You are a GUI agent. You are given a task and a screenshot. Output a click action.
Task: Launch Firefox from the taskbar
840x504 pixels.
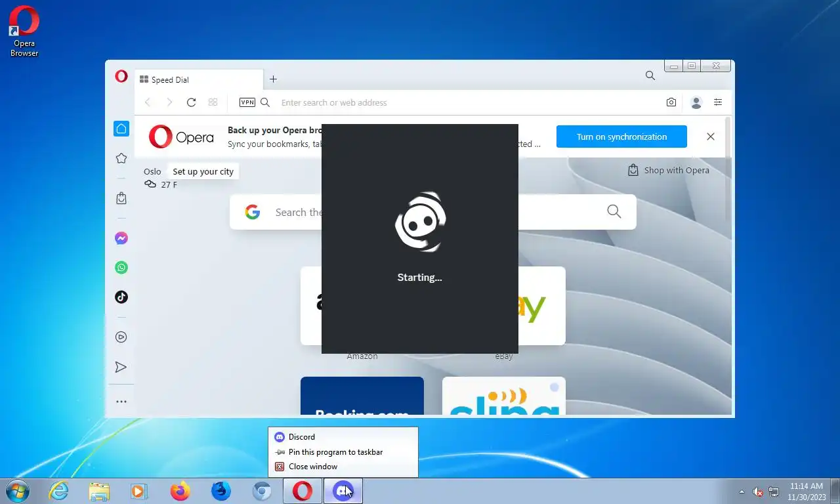pyautogui.click(x=180, y=491)
